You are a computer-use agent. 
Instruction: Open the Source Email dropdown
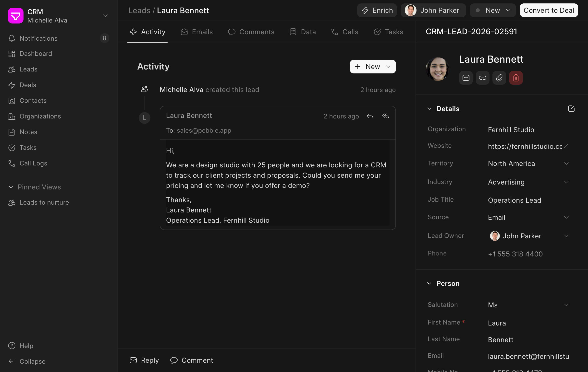(x=528, y=217)
